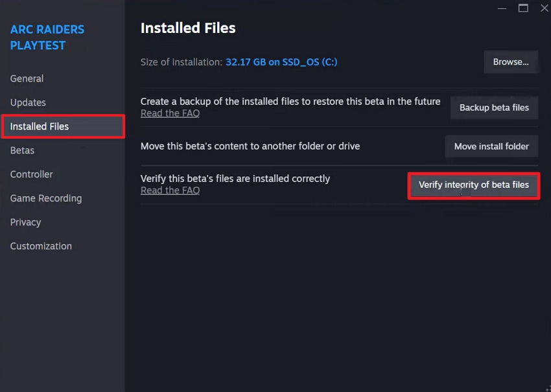Open the Controller settings section
The image size is (551, 392).
pyautogui.click(x=31, y=174)
